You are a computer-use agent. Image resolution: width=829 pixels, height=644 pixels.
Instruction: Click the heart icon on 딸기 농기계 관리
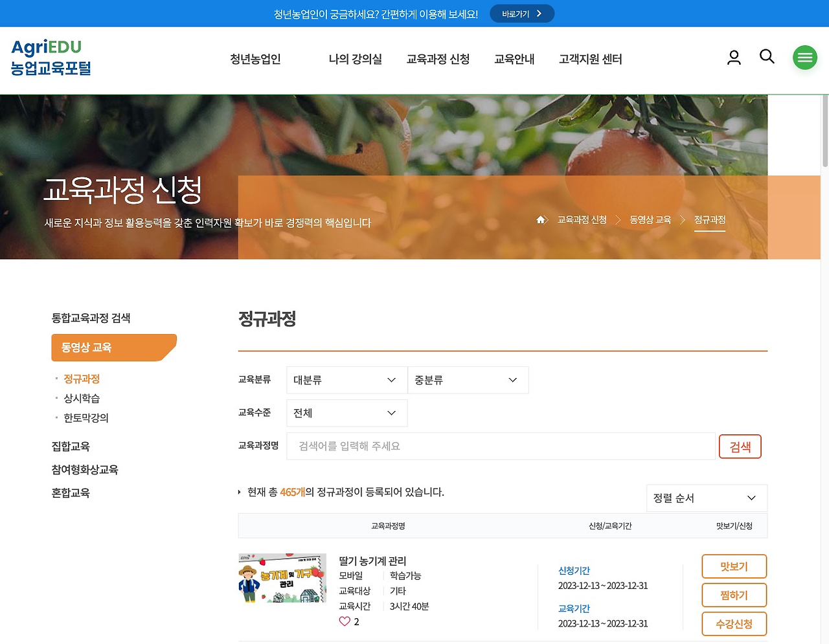344,621
